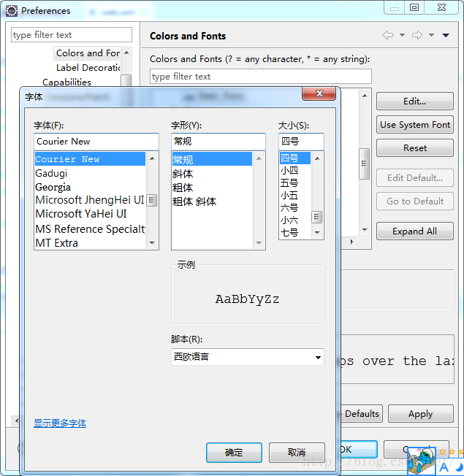This screenshot has height=476, width=464.
Task: Open the back history dropdown arrow
Action: (x=402, y=35)
